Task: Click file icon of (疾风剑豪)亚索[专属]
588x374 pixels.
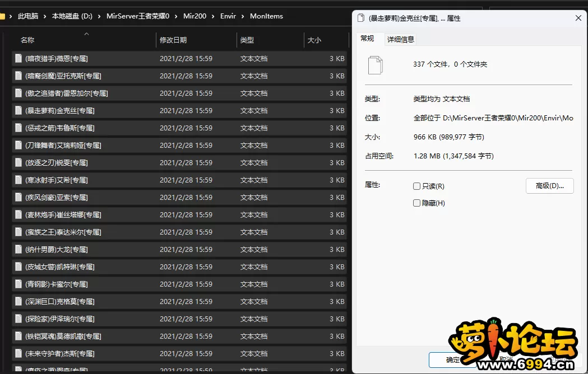Action: coord(18,197)
